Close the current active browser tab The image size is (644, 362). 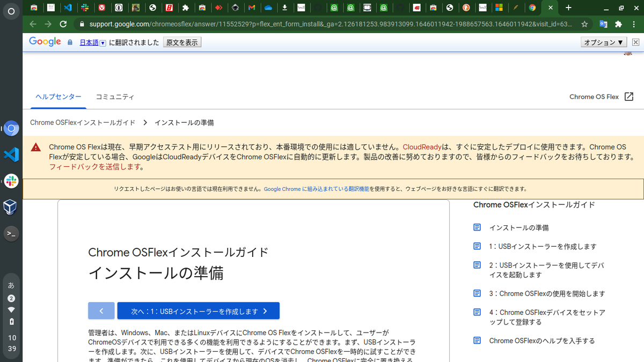click(x=551, y=8)
